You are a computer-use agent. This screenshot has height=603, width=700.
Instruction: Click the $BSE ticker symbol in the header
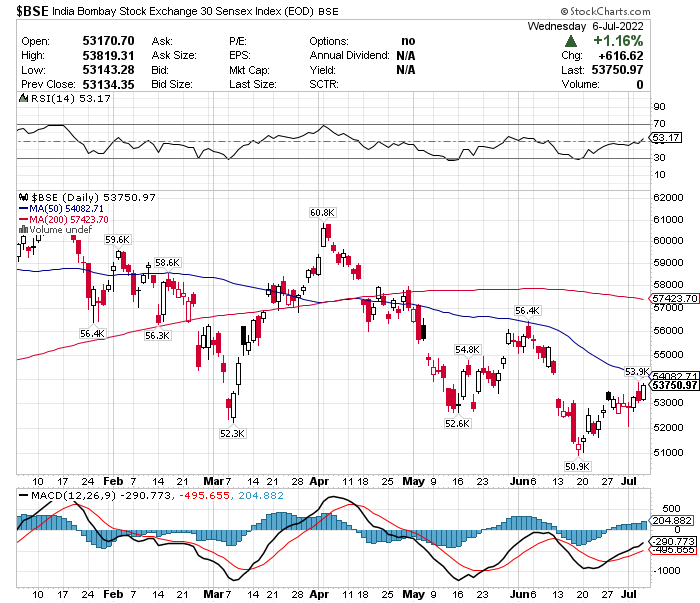(32, 11)
